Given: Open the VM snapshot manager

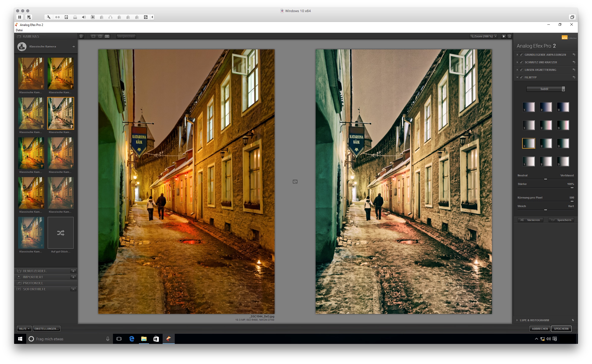Looking at the screenshot, I should (x=29, y=17).
